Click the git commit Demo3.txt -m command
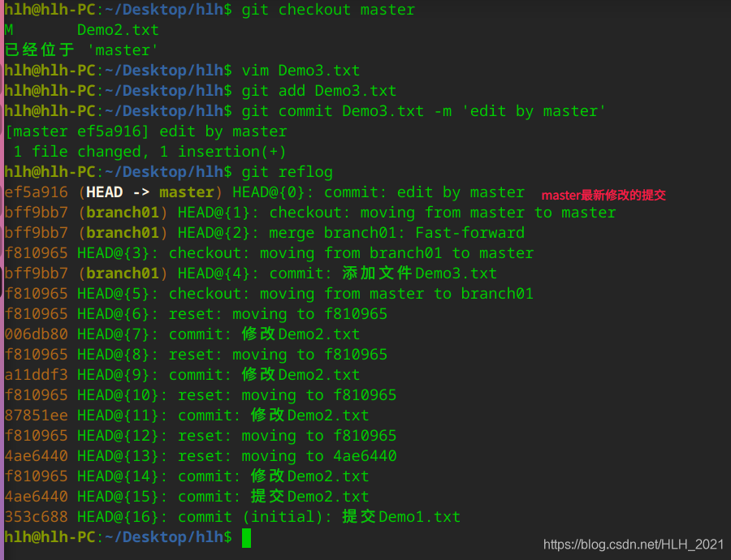Viewport: 731px width, 560px height. [423, 111]
